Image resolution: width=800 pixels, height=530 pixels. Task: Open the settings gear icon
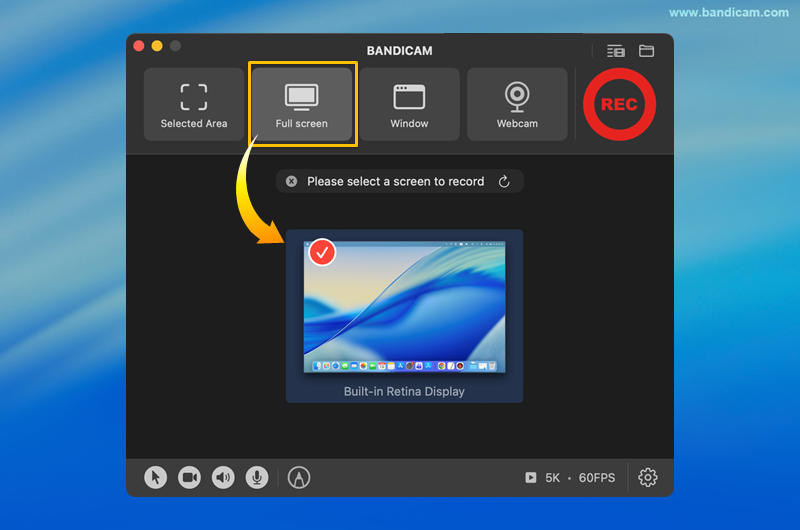pos(648,478)
